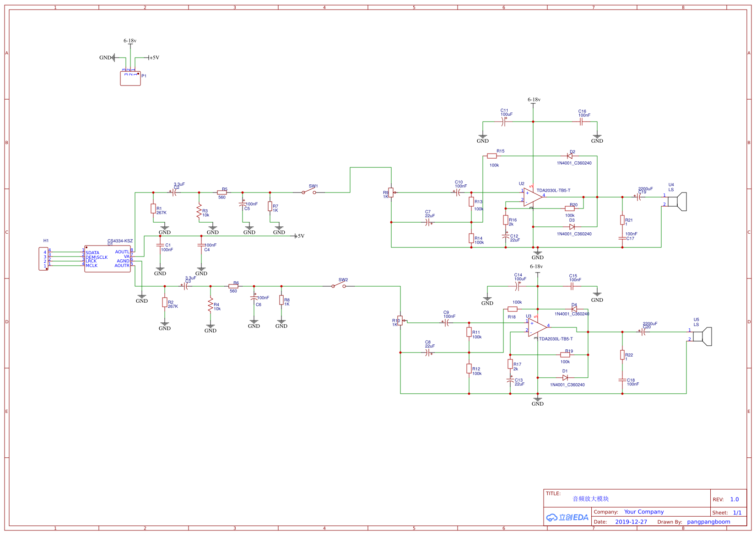Select capacitor C5 100nF symbol

pos(243,204)
